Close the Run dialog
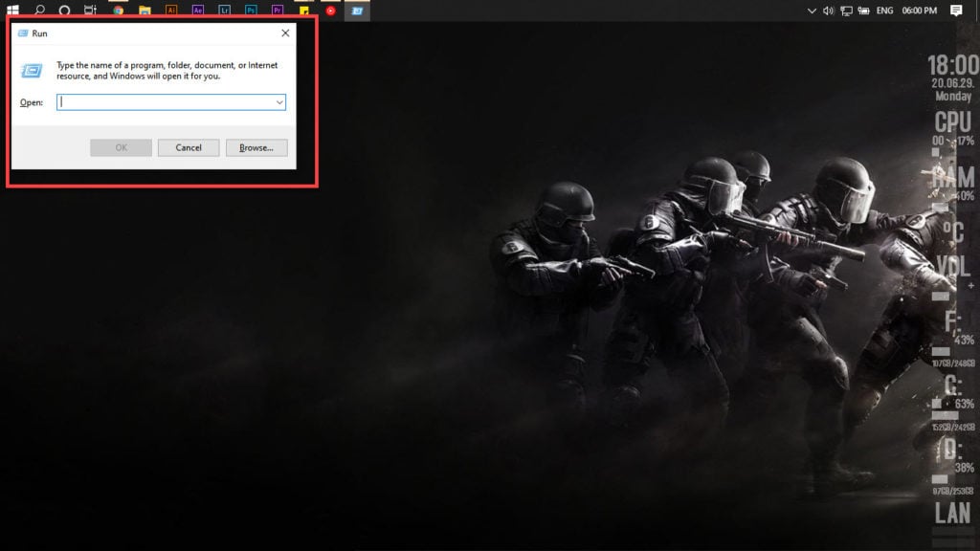The height and width of the screenshot is (551, 980). tap(285, 33)
